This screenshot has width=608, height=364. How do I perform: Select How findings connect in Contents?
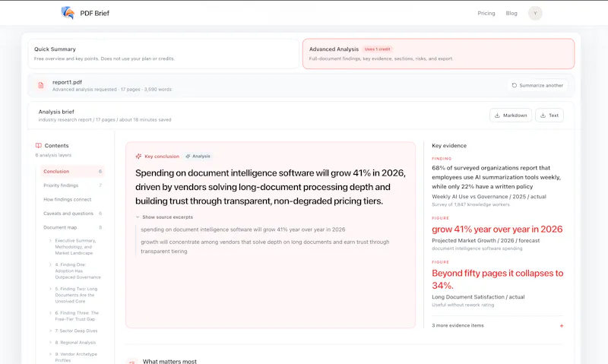[72, 199]
